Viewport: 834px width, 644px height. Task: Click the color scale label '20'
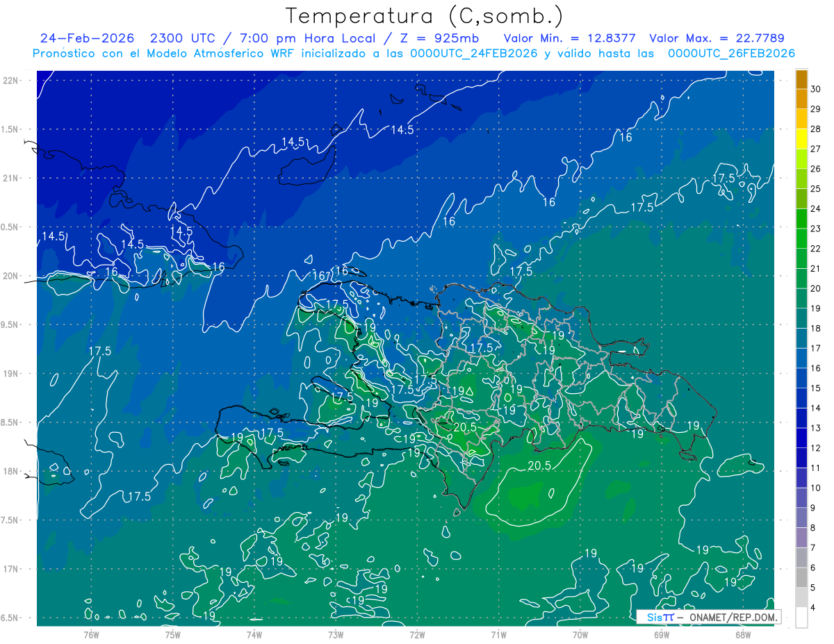816,288
